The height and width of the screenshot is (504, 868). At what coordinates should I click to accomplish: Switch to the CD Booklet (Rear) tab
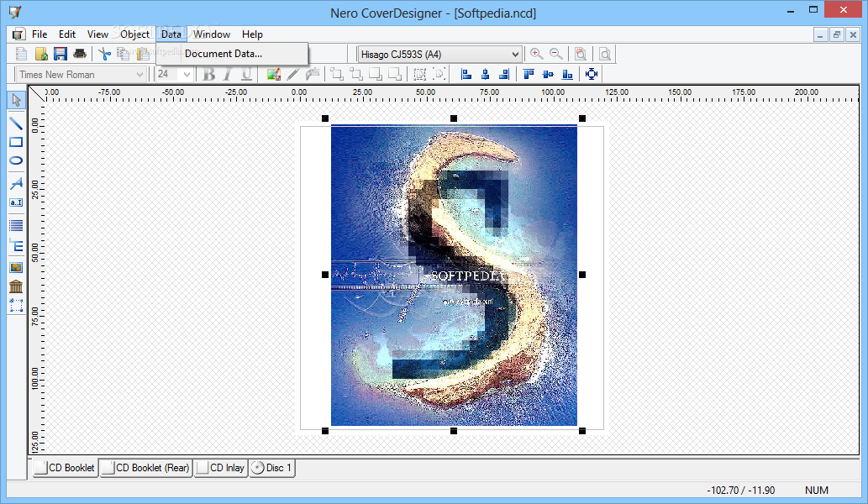[145, 468]
